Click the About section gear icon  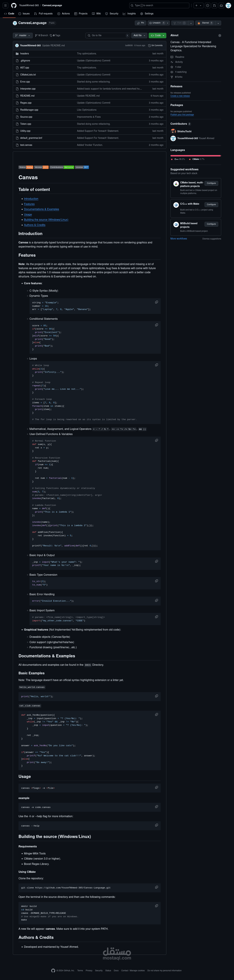[220, 35]
